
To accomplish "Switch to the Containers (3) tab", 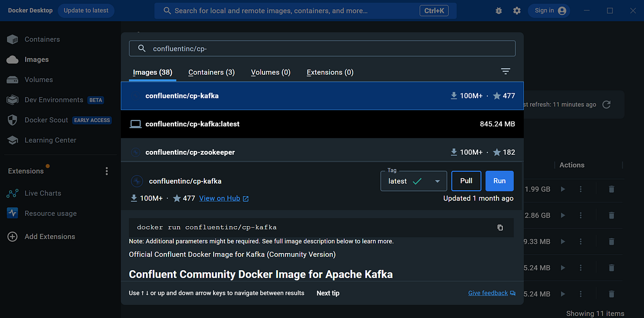I will [x=211, y=72].
